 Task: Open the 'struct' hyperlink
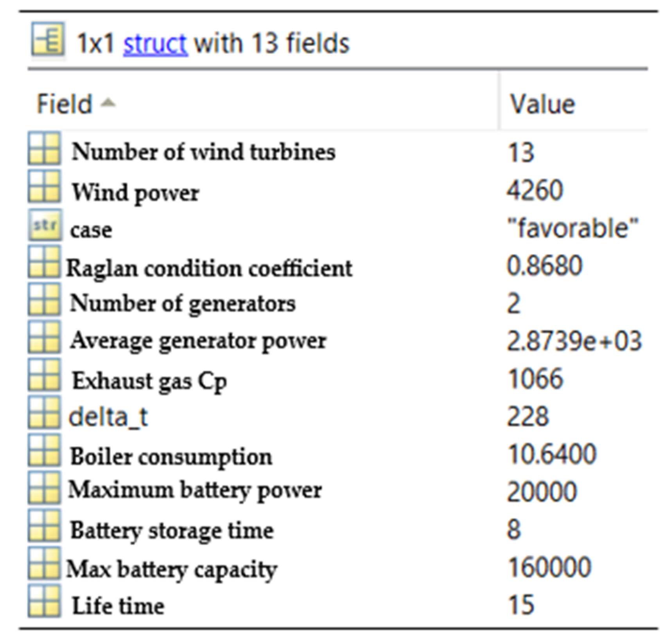[156, 43]
